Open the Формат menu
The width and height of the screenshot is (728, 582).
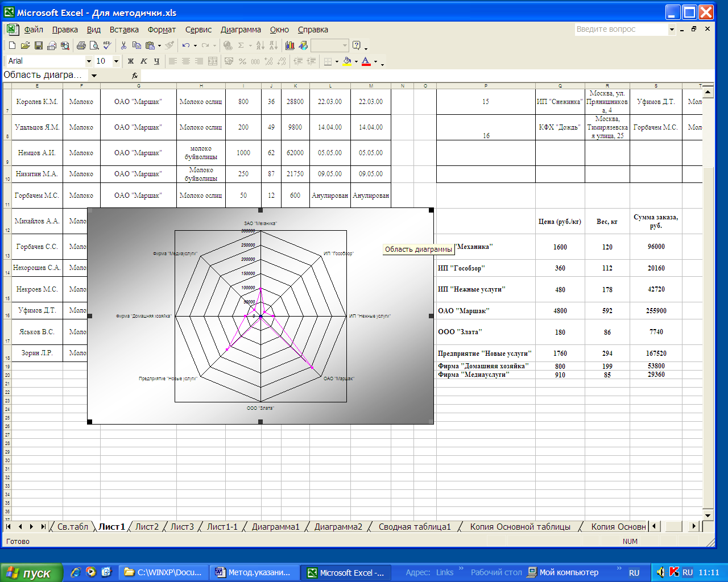pyautogui.click(x=162, y=30)
